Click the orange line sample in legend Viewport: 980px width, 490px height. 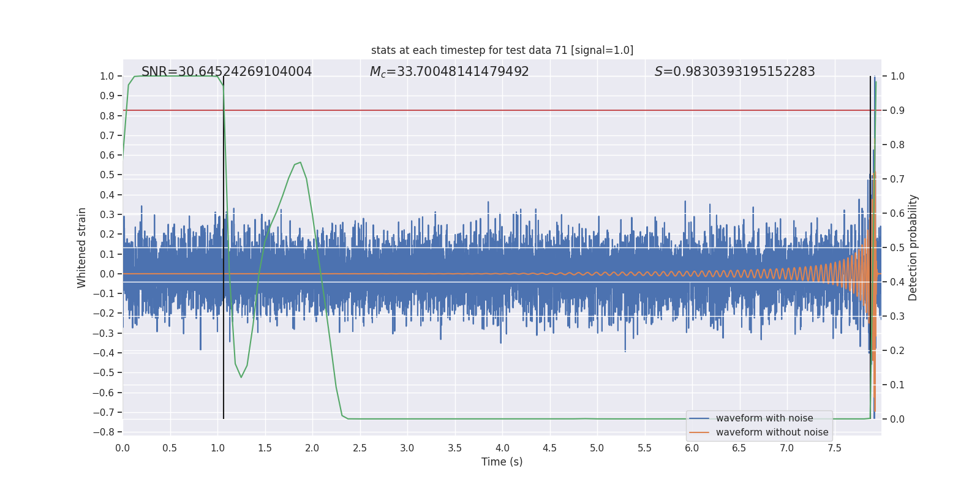coord(699,432)
